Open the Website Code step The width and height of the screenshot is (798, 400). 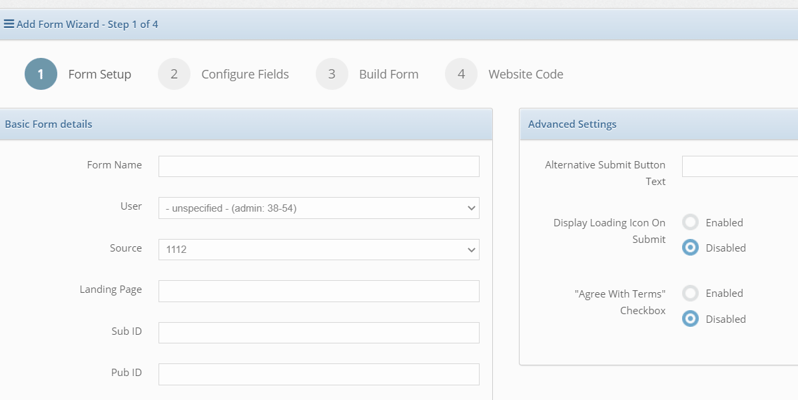coord(525,74)
